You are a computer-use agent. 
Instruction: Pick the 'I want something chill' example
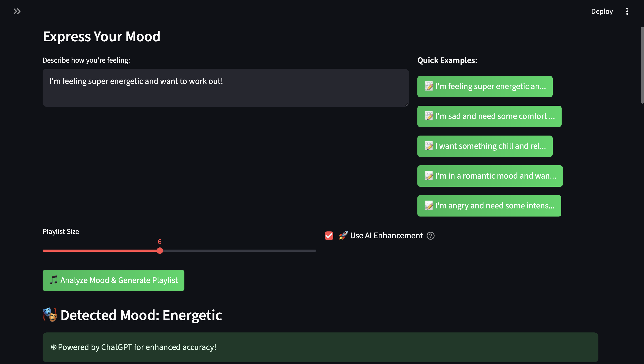484,146
